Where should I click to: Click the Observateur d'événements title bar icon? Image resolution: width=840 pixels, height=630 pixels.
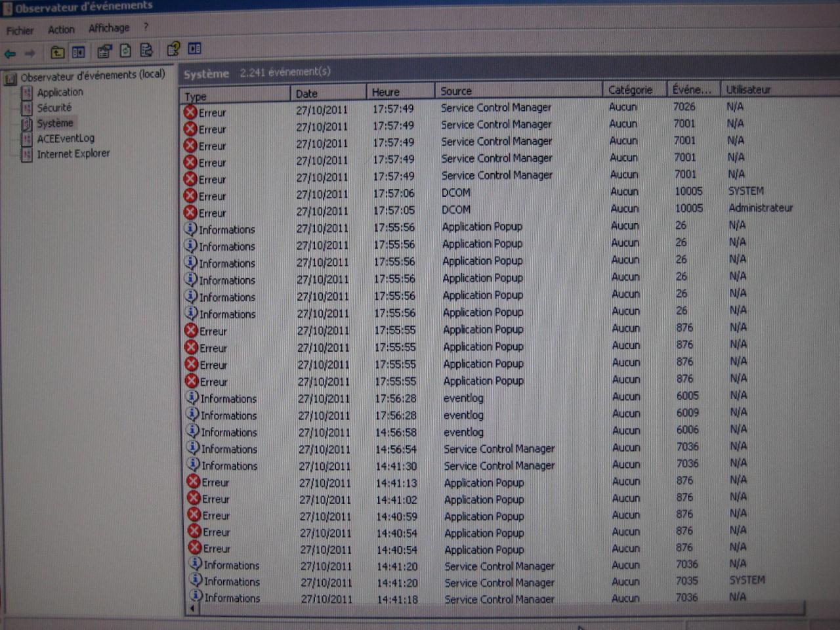pyautogui.click(x=7, y=9)
